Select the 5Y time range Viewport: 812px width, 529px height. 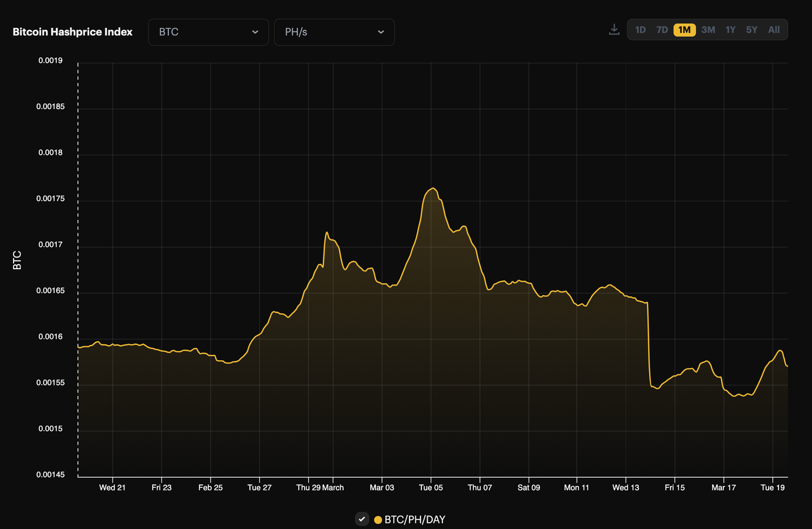point(752,29)
